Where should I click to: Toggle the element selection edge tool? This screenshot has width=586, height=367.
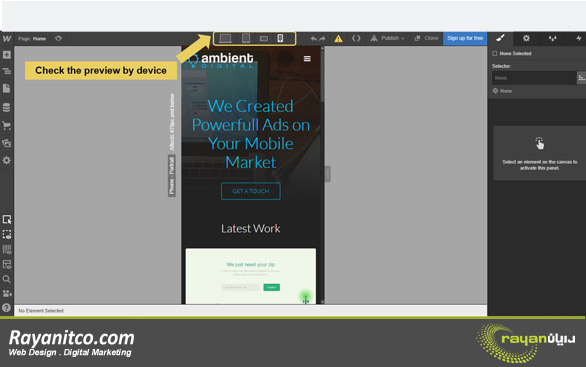coord(7,219)
